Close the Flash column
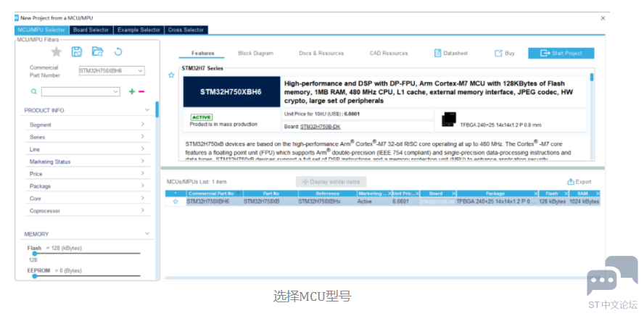Viewport: 644px width, 316px height. 566,194
